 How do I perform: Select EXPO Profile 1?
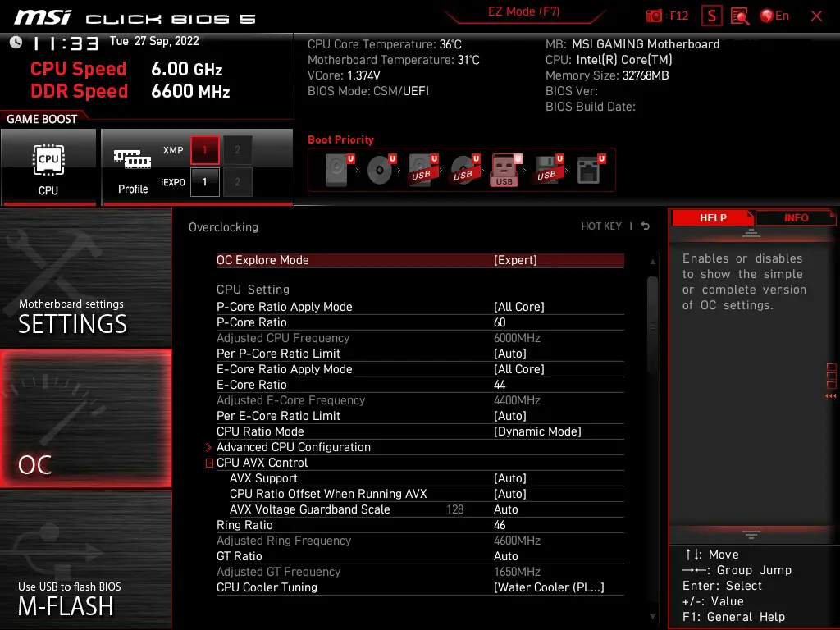point(204,182)
